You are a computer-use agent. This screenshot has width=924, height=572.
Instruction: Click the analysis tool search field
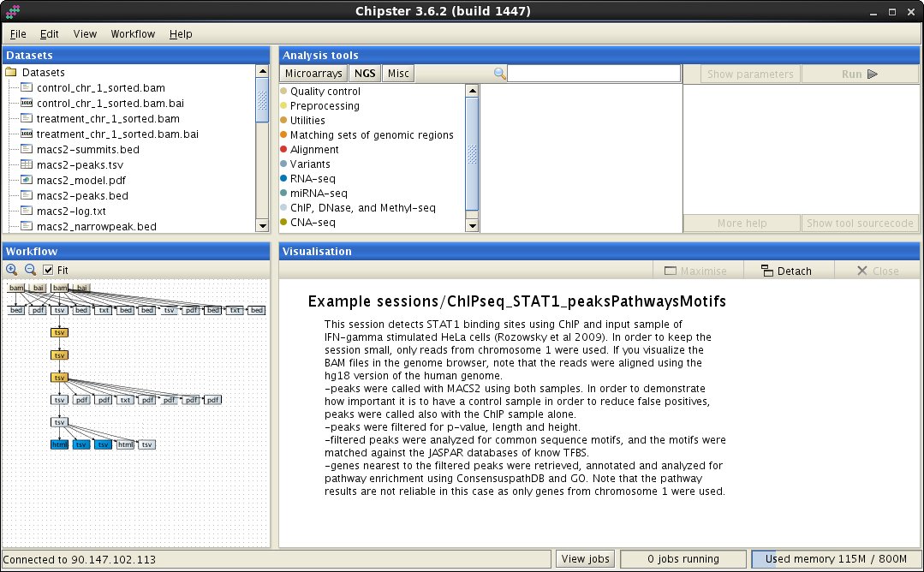[x=594, y=74]
